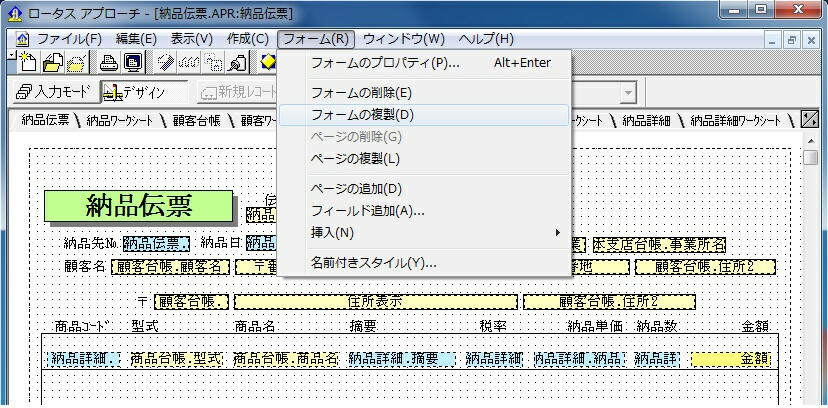Viewport: 828px width, 408px height.
Task: Open the ウィンドウ(W) menu
Action: pos(404,39)
